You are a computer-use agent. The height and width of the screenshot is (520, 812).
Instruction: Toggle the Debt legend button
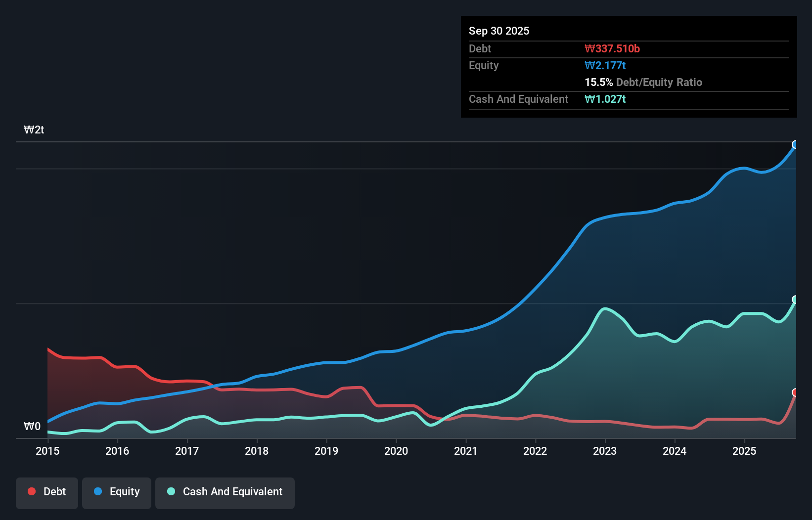[x=47, y=493]
